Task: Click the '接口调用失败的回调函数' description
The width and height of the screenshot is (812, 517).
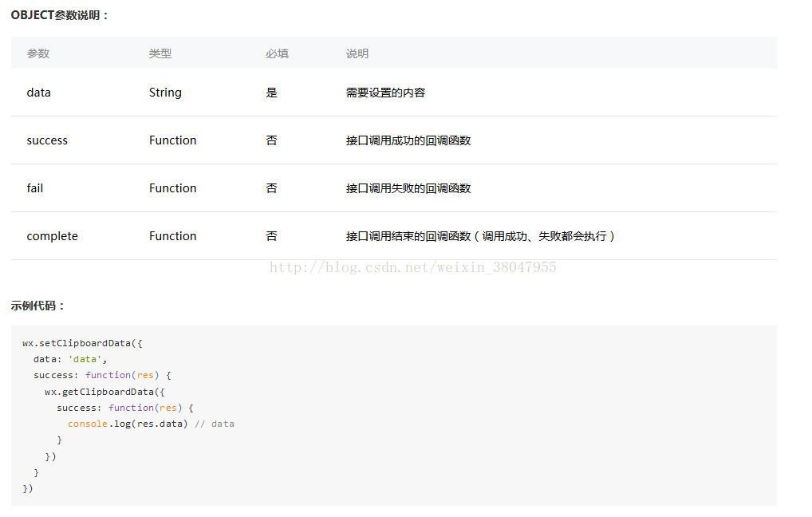Action: point(408,188)
